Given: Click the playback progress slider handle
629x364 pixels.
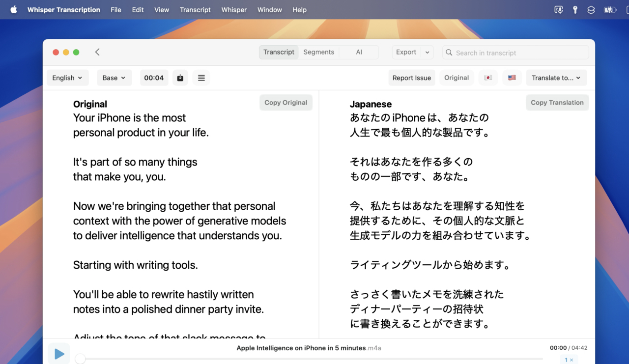Looking at the screenshot, I should click(80, 359).
